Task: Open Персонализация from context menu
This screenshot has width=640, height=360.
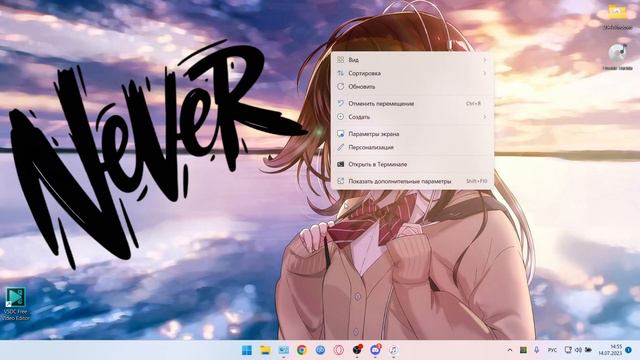Action: (x=412, y=147)
